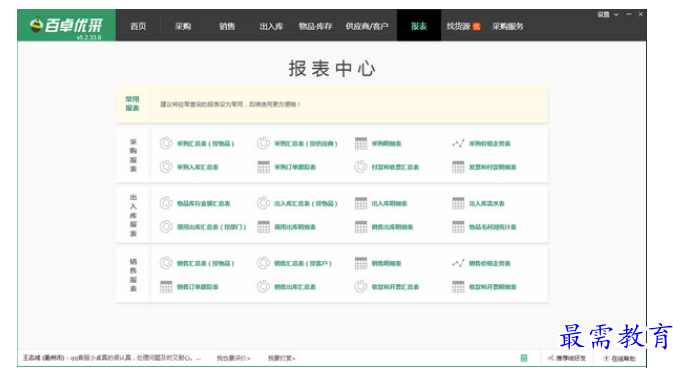Open the 采购明细表 report link
The image size is (681, 368).
point(387,144)
